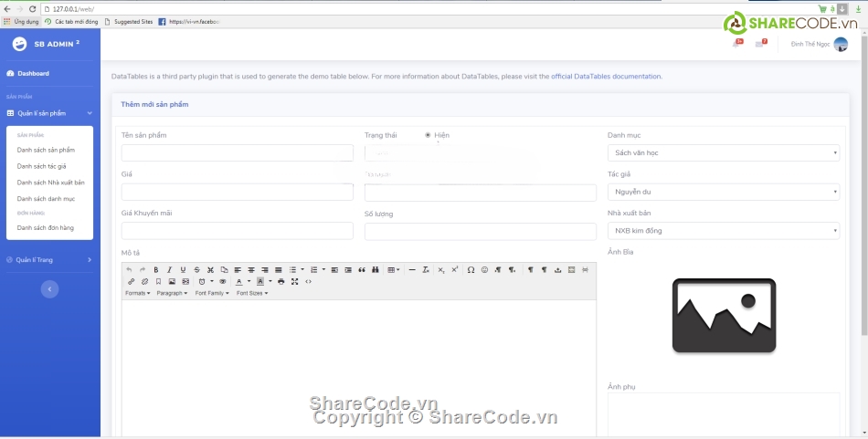The width and height of the screenshot is (868, 439).
Task: Open the Đinh Thế Ngọc user menu
Action: [820, 44]
